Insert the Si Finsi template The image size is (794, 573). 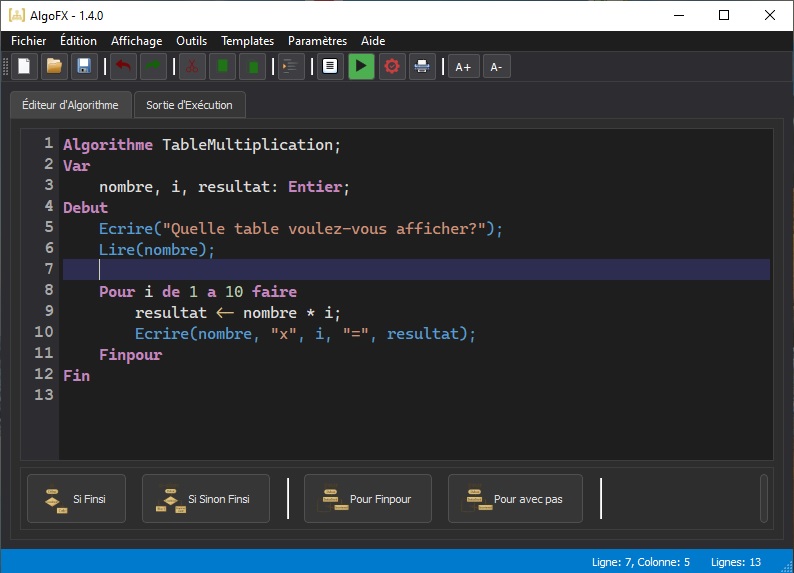(76, 499)
